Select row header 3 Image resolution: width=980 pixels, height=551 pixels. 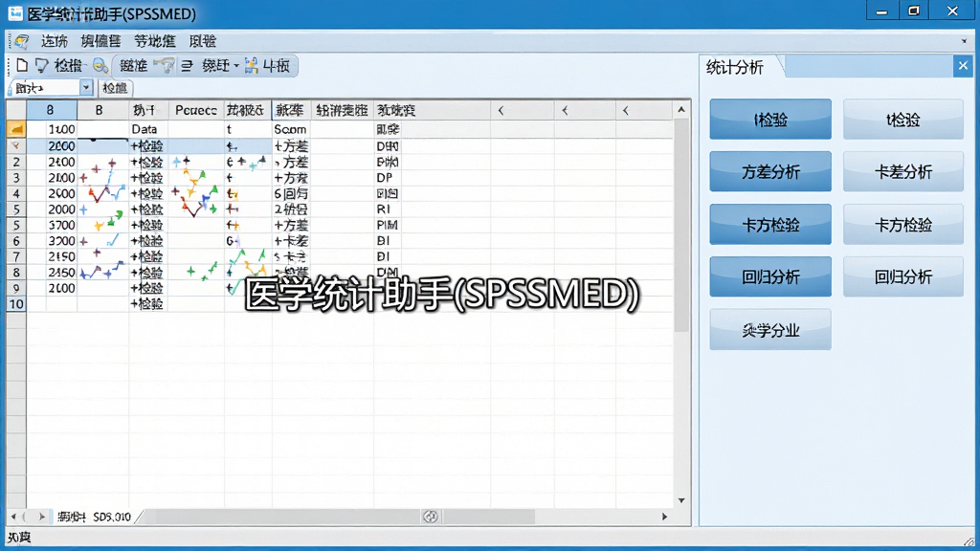pos(16,177)
